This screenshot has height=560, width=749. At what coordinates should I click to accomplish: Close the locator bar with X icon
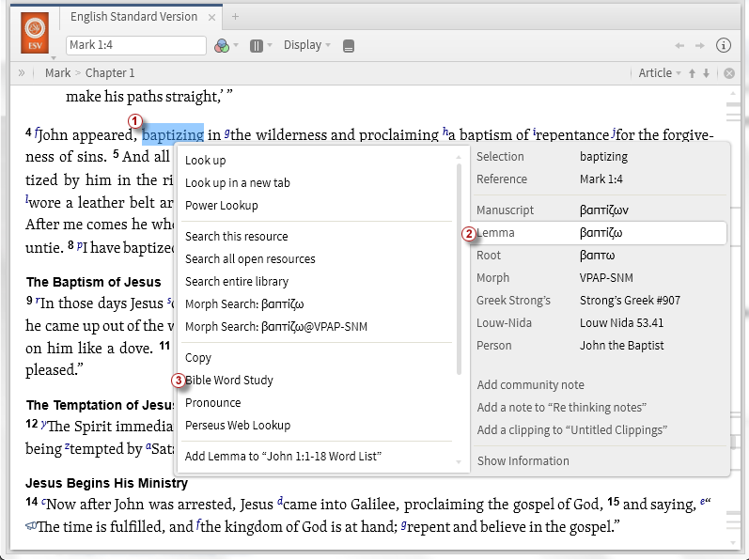click(729, 73)
